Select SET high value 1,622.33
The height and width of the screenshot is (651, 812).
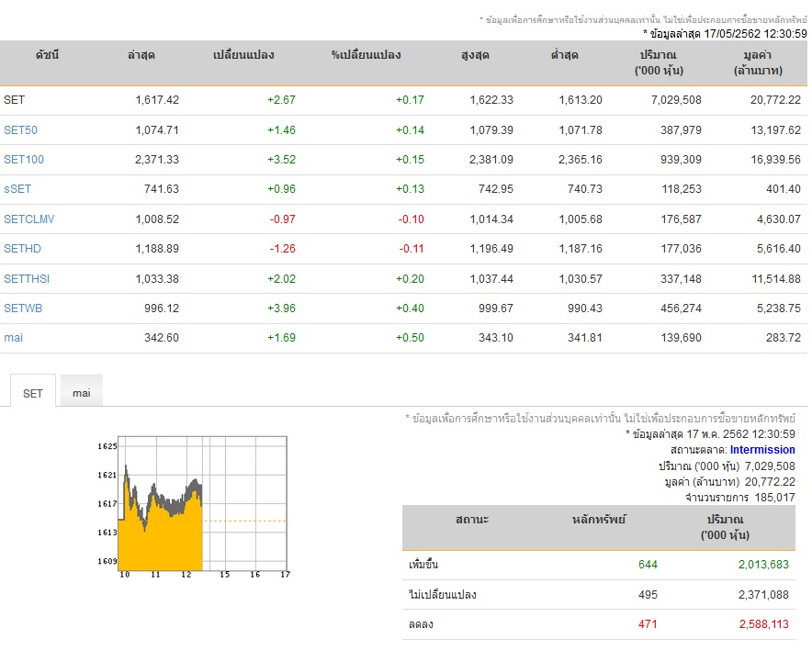491,100
